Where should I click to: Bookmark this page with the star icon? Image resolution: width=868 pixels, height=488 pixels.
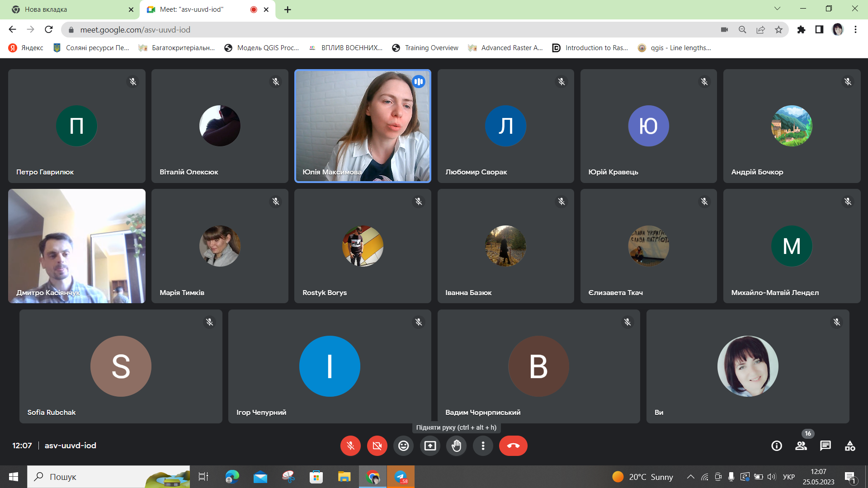point(778,30)
